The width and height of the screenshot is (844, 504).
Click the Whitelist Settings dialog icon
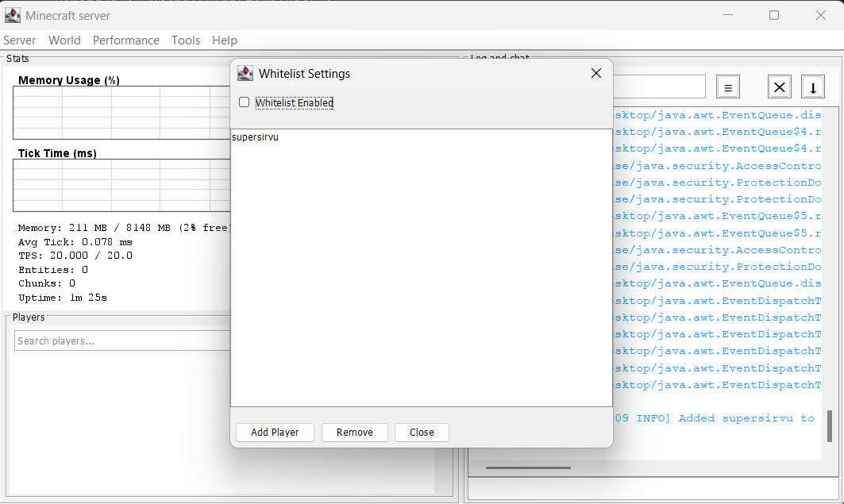(245, 73)
